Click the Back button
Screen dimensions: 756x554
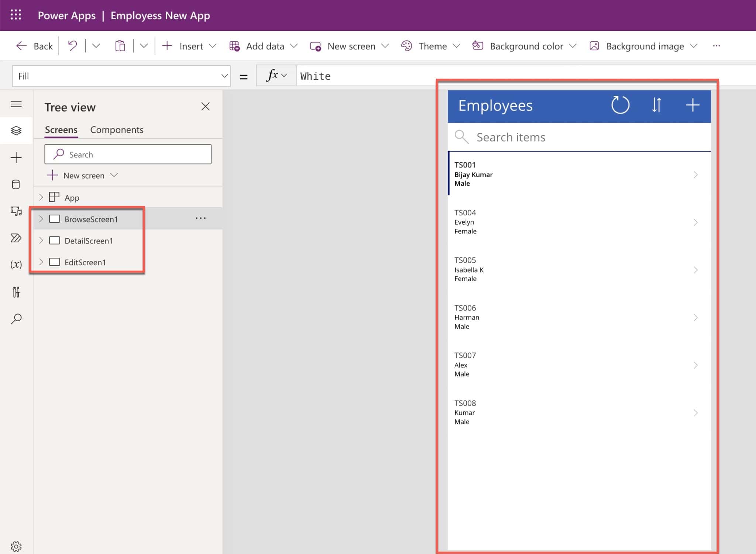pyautogui.click(x=34, y=46)
